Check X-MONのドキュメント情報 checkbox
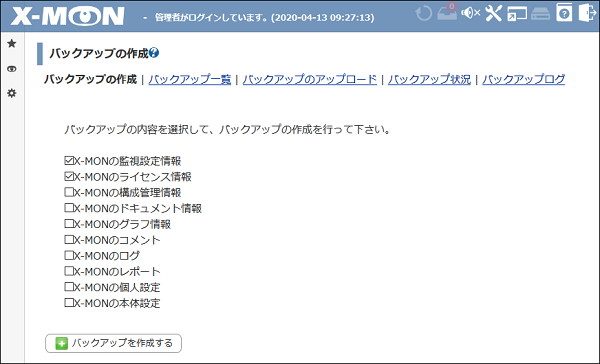Screen dimensions: 600x364 pos(69,208)
